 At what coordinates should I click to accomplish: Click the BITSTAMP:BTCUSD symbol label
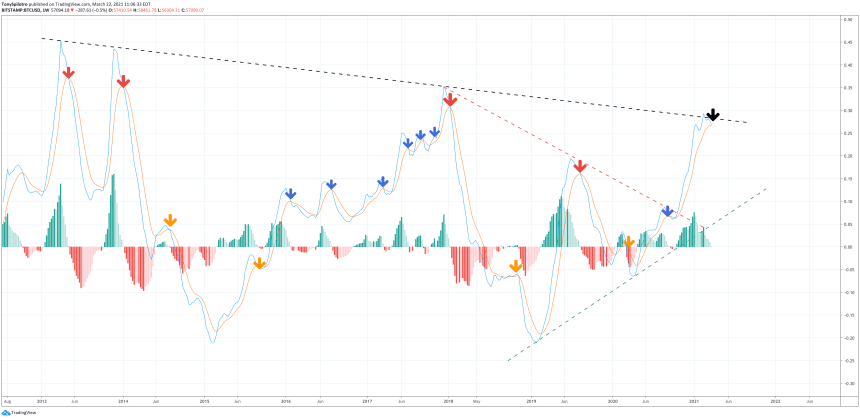[x=24, y=11]
